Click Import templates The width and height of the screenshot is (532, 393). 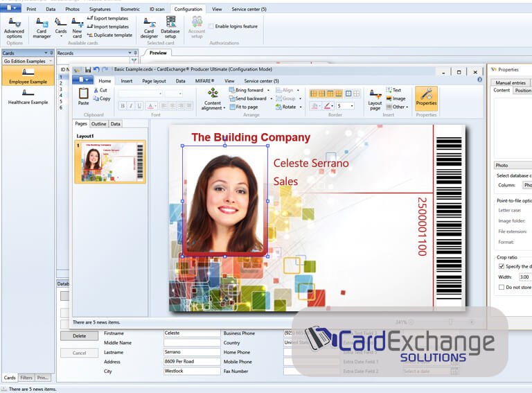point(108,26)
